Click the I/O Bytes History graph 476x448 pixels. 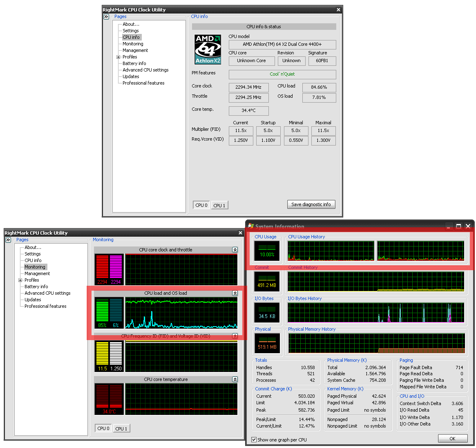pyautogui.click(x=376, y=313)
